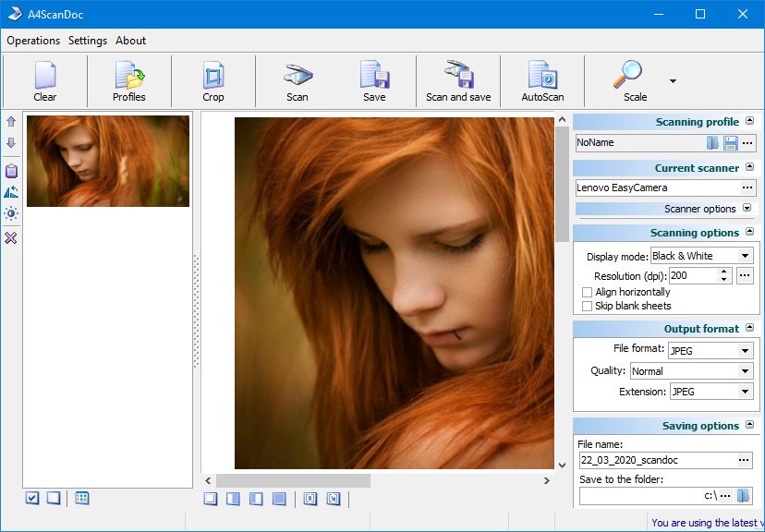
Task: Open the Settings menu
Action: (88, 41)
